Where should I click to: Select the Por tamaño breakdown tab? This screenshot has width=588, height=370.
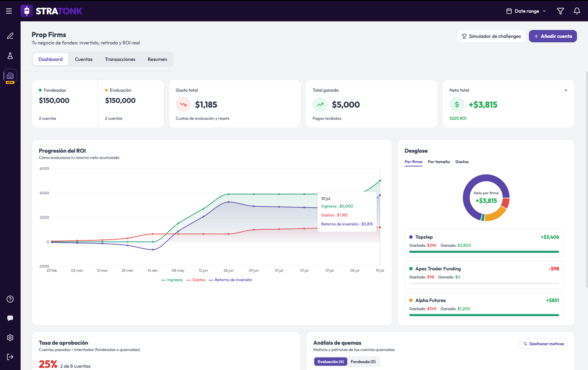(x=439, y=162)
